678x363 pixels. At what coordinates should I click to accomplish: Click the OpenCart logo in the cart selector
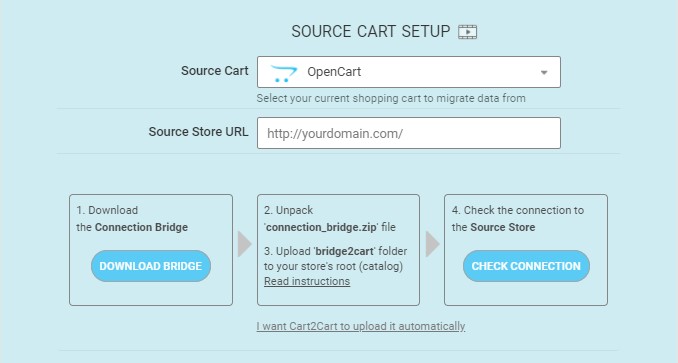point(284,73)
